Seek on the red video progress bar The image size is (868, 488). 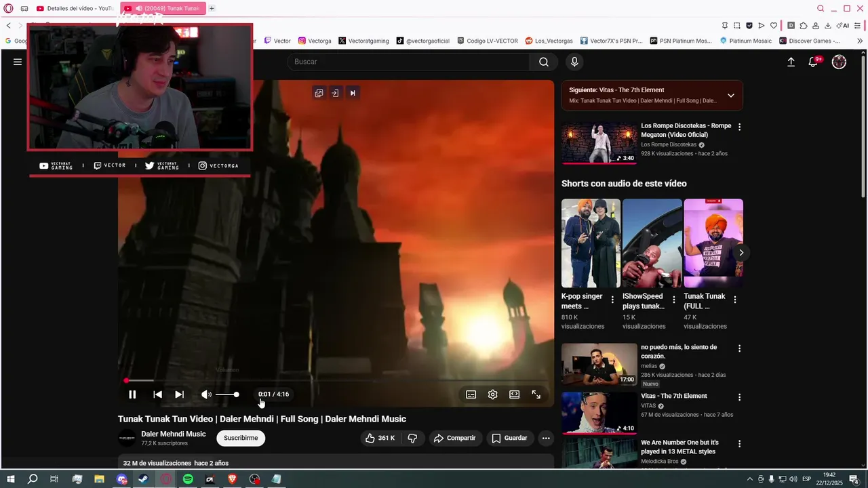pyautogui.click(x=336, y=380)
